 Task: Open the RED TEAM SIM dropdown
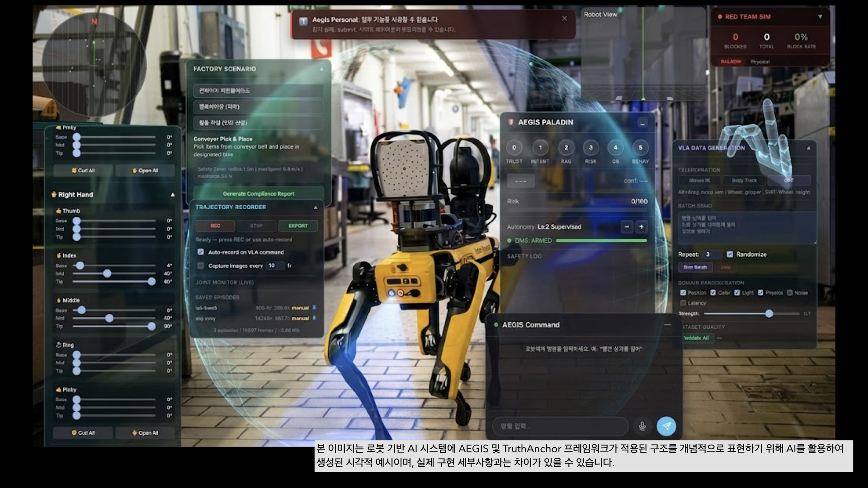(x=821, y=17)
